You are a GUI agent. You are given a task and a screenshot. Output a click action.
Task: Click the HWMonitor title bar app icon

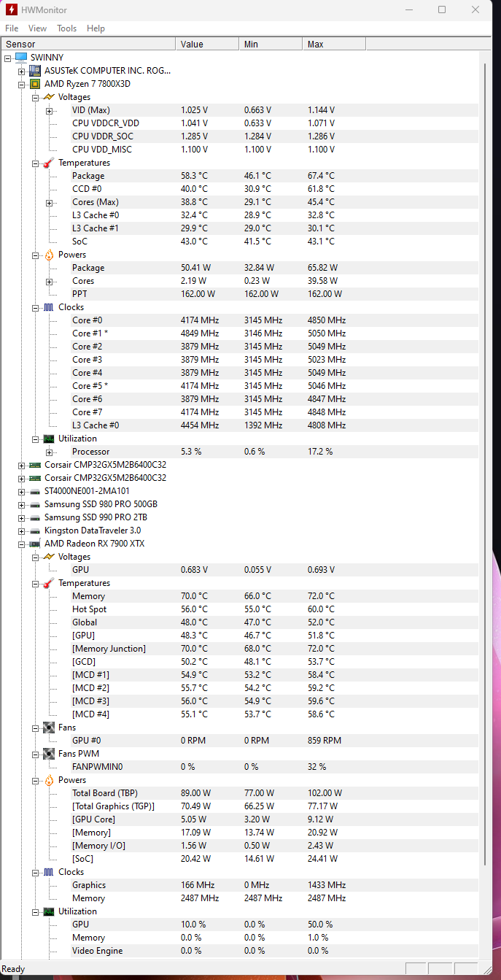(10, 9)
